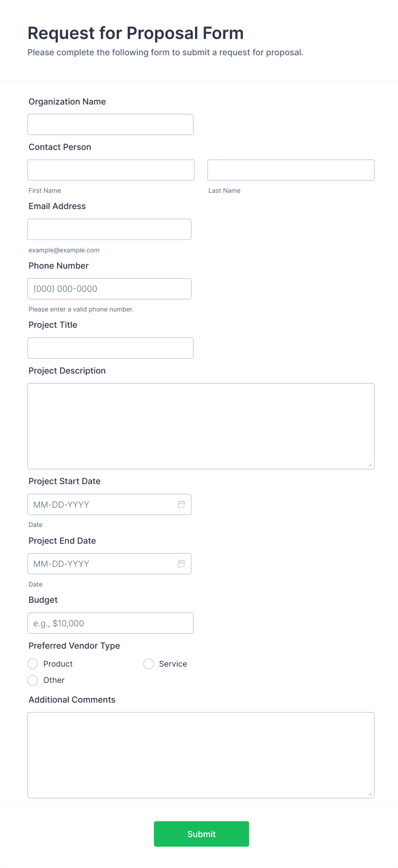Click the Project End Date input showing MM-DD-YYYY
The width and height of the screenshot is (398, 868).
tap(98, 564)
